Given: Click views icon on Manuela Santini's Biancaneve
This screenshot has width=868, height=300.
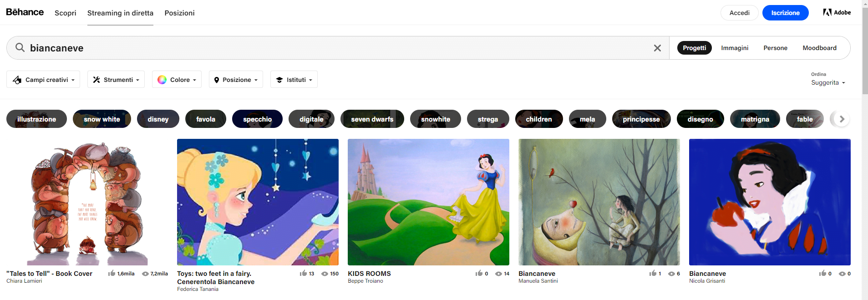Looking at the screenshot, I should click(671, 274).
